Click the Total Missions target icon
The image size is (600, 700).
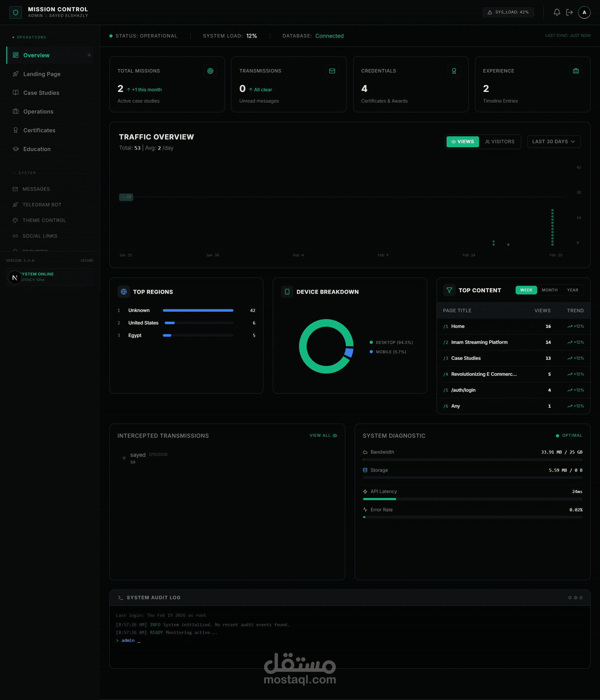(210, 71)
